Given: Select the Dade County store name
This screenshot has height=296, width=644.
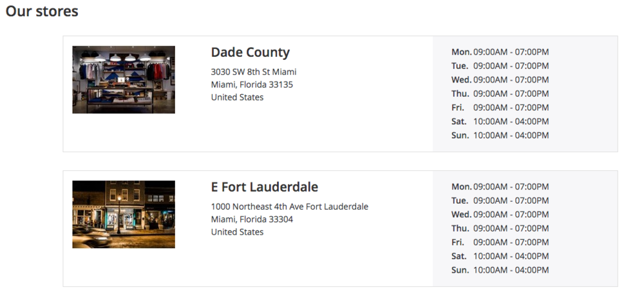Looking at the screenshot, I should click(250, 52).
